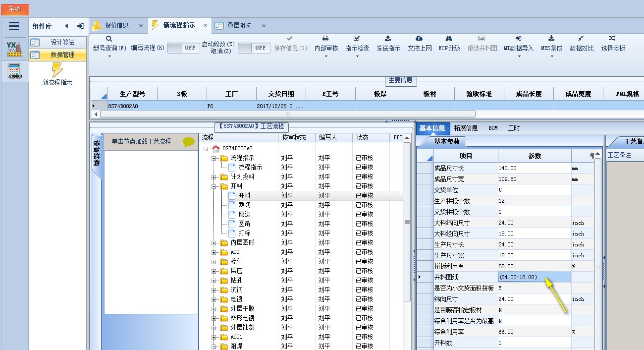Click the process tree vertical scrollbar
Image resolution: width=644 pixels, height=350 pixels.
coord(408,222)
